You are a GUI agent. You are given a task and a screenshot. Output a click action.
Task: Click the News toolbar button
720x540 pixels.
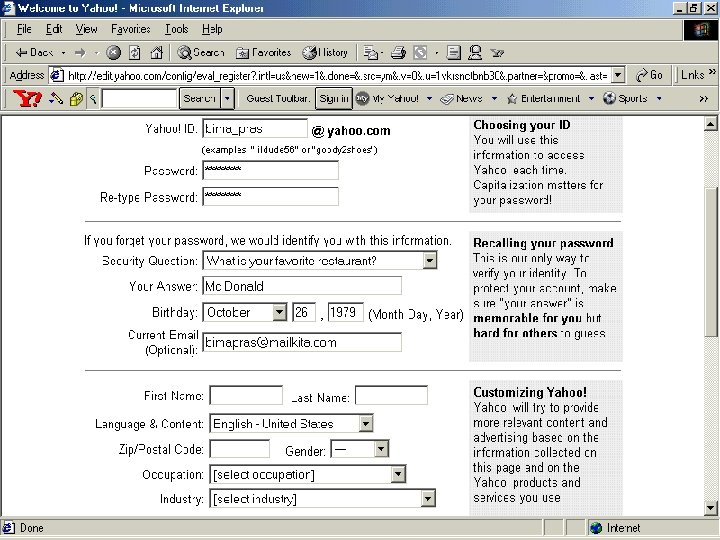461,98
